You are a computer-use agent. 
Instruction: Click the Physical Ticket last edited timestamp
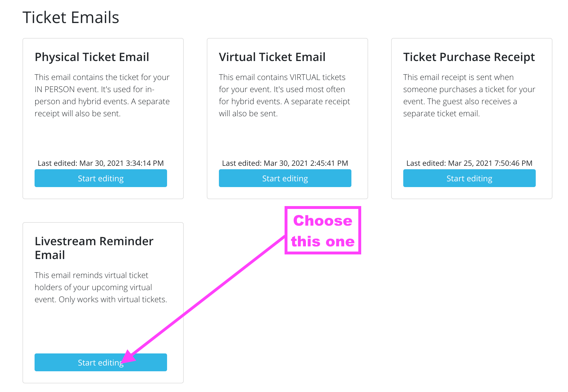click(101, 163)
